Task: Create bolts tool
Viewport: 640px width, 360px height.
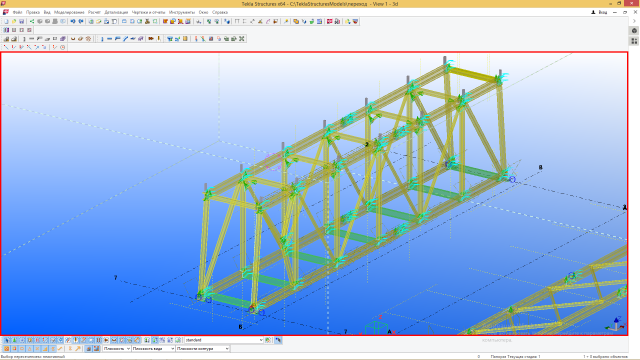Action: (x=151, y=39)
